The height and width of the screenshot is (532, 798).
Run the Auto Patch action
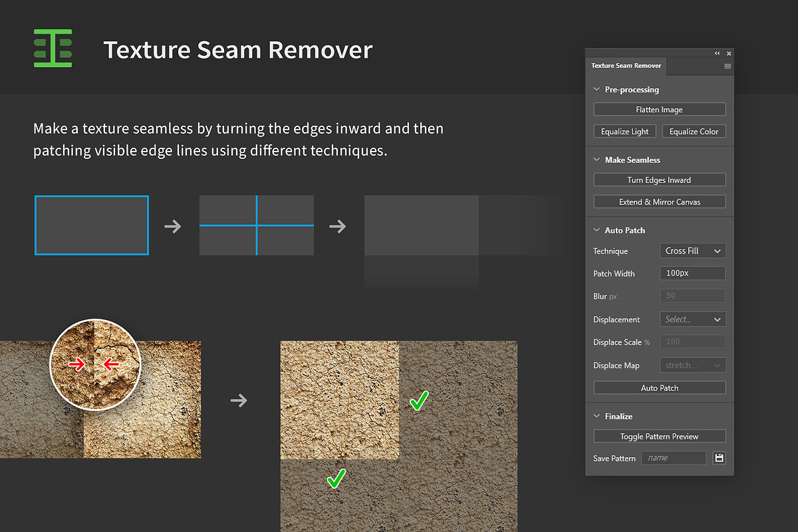(659, 387)
